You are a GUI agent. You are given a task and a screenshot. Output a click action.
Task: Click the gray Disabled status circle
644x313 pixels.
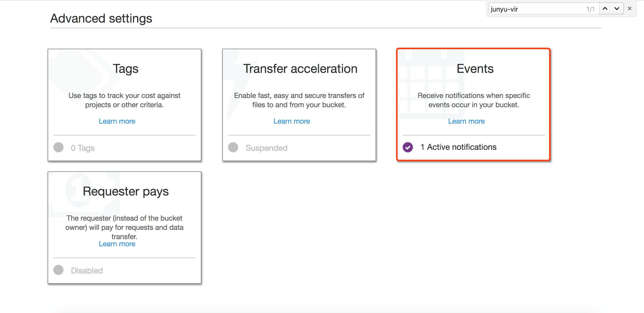click(58, 270)
